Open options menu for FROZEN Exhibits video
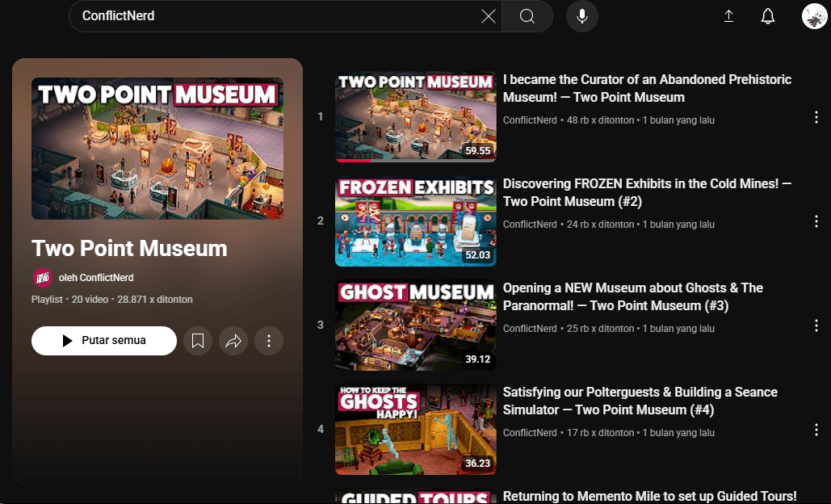 pyautogui.click(x=816, y=221)
